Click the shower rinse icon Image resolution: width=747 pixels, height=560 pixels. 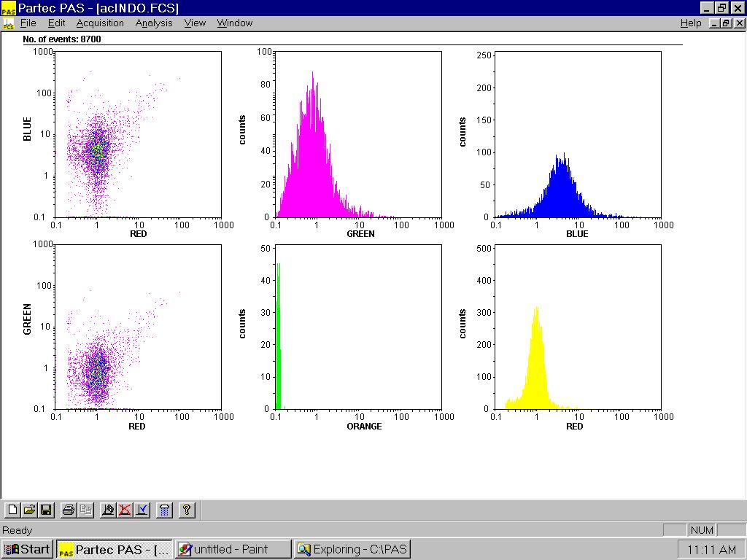(x=165, y=510)
